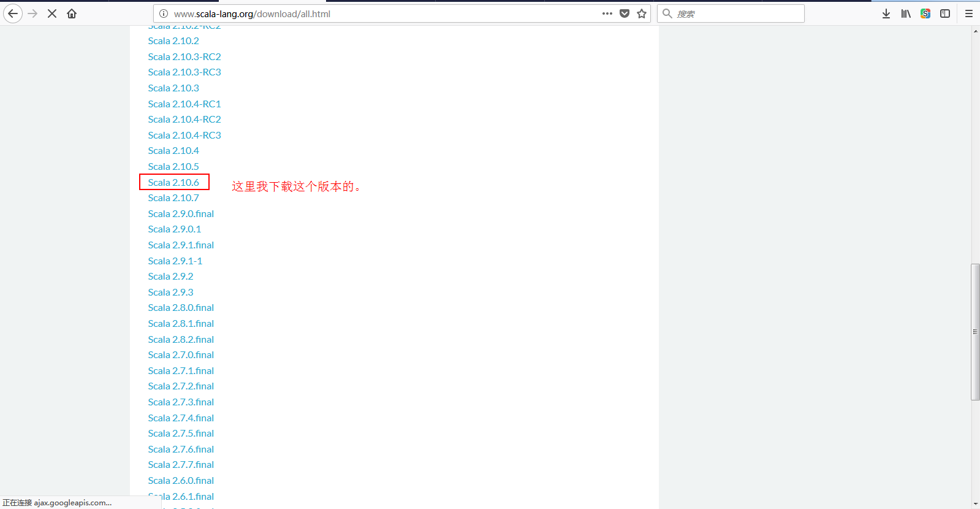This screenshot has width=980, height=509.
Task: Open Scala 2.9.3 release
Action: pyautogui.click(x=170, y=293)
